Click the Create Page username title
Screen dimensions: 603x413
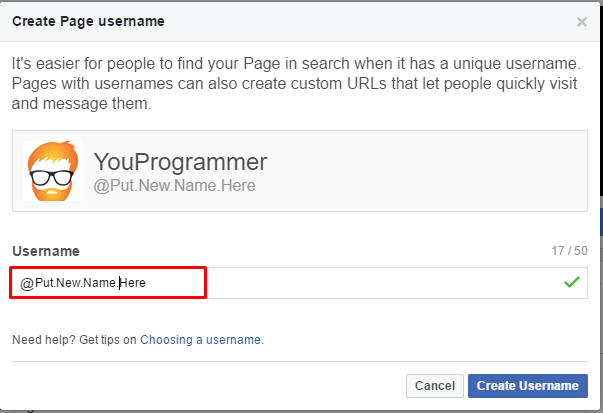point(88,21)
